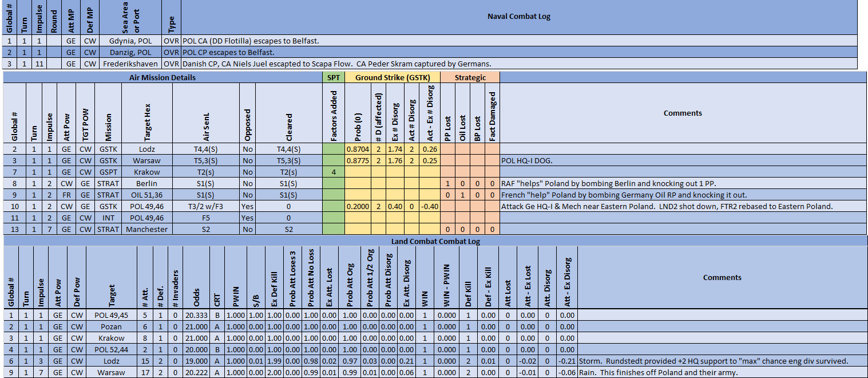The height and width of the screenshot is (378, 868).
Task: Click the 'Land Combat Combat Log' section header
Action: click(x=435, y=241)
